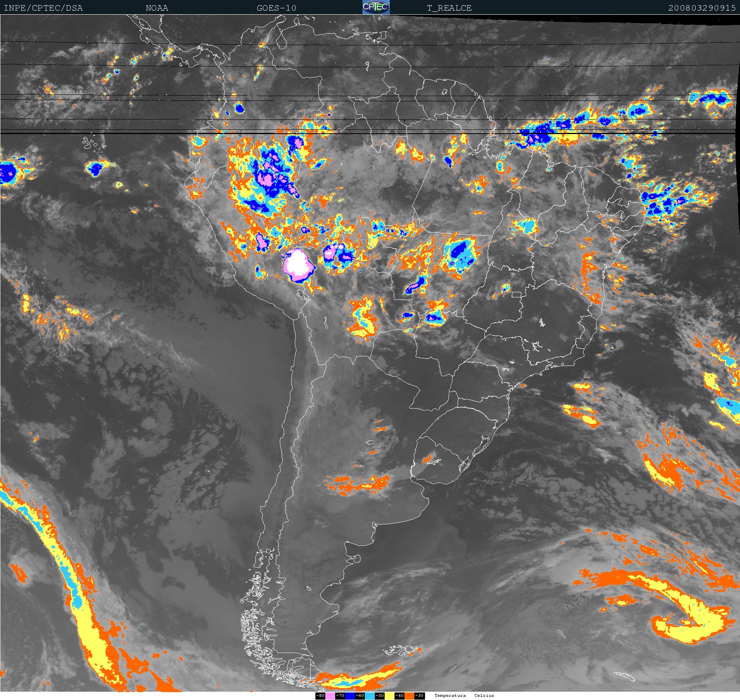This screenshot has width=740, height=700.
Task: Click the T_REALCE product label
Action: pyautogui.click(x=449, y=8)
